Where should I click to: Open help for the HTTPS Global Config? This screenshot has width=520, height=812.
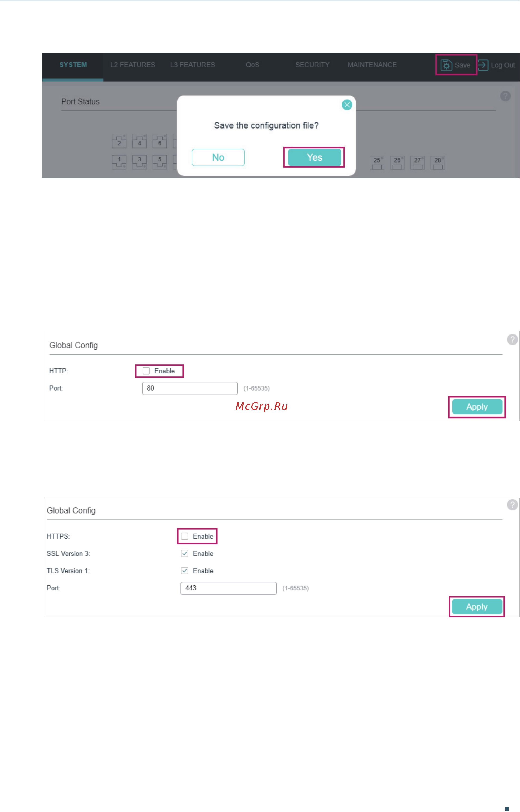[x=512, y=505]
